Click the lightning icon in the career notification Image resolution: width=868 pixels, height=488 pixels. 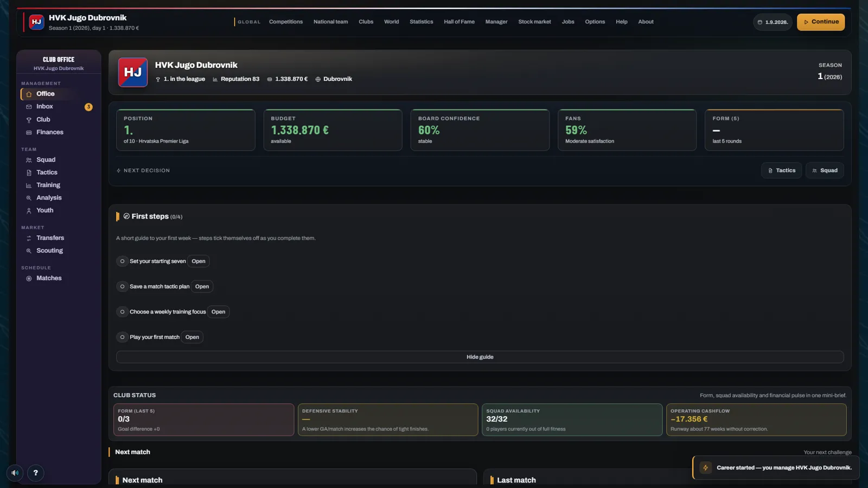point(705,467)
